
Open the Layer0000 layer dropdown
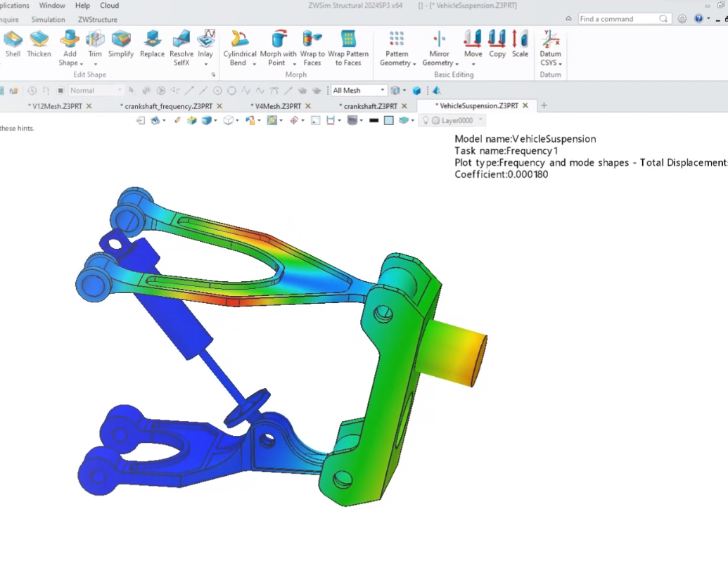(481, 121)
